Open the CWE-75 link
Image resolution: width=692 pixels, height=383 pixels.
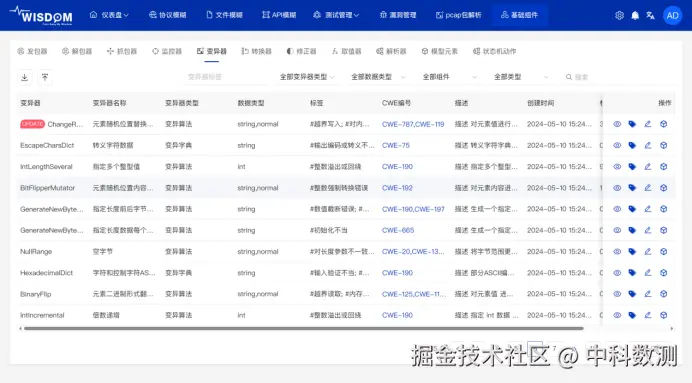396,146
